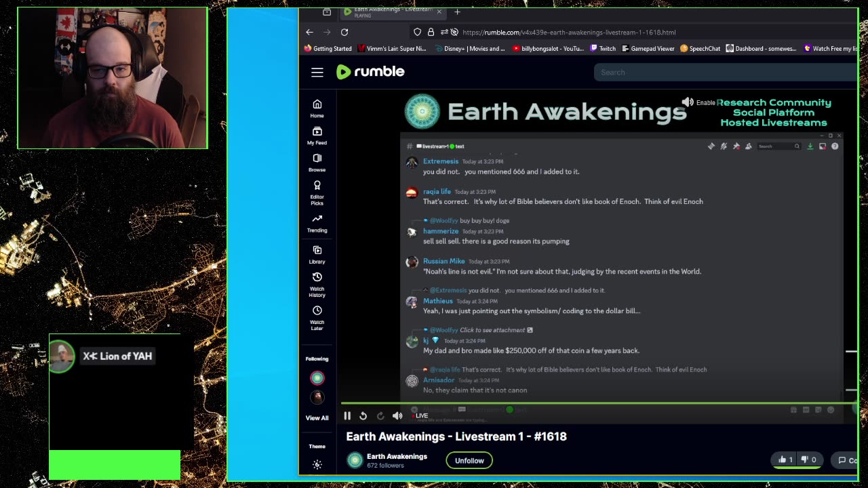Open Vimm's Lair bookmark
The height and width of the screenshot is (488, 868).
(391, 49)
